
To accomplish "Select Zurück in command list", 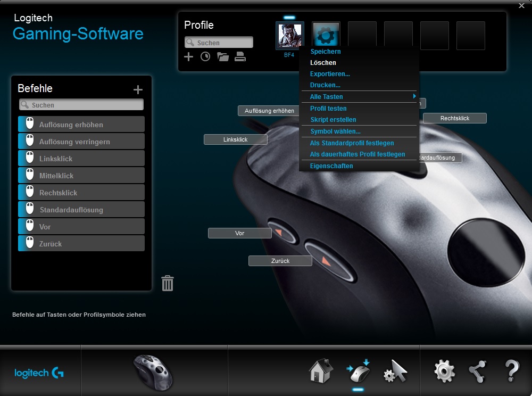I will (x=81, y=243).
